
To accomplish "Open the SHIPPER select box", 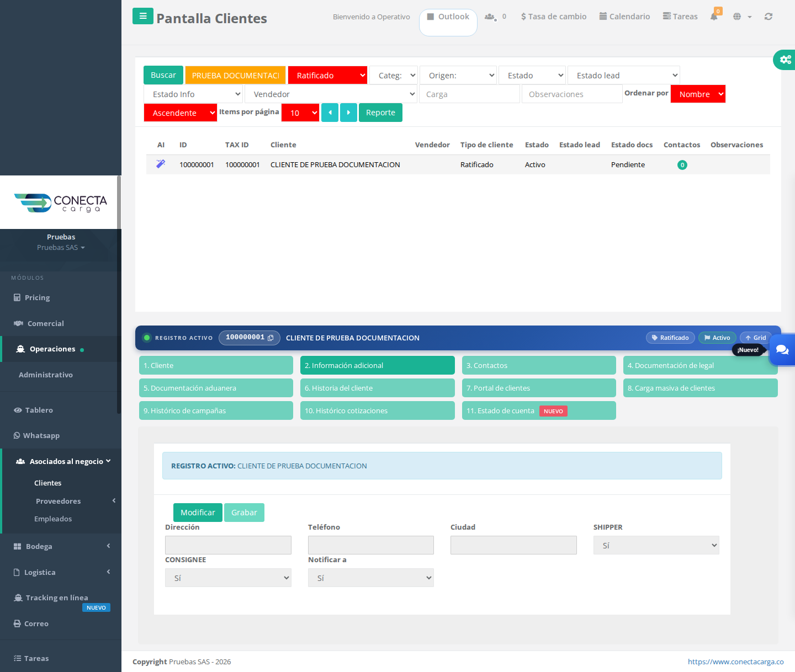I will tap(656, 545).
